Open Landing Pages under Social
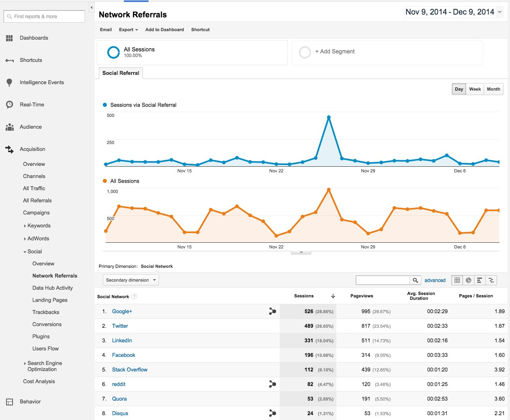The height and width of the screenshot is (420, 510). [x=50, y=300]
